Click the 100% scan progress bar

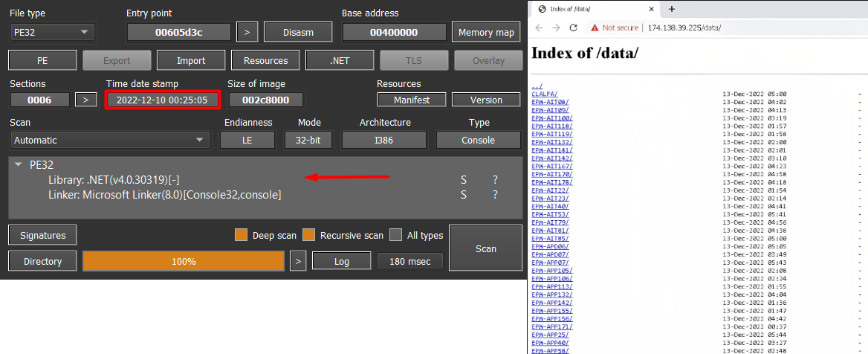pos(183,261)
